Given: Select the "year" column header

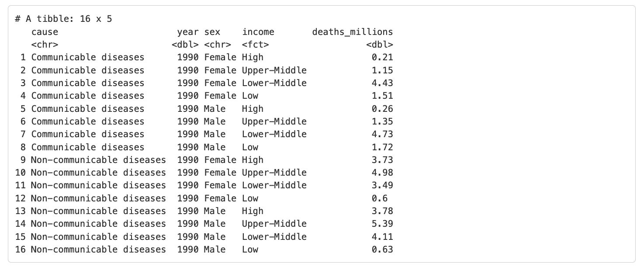Looking at the screenshot, I should [188, 32].
